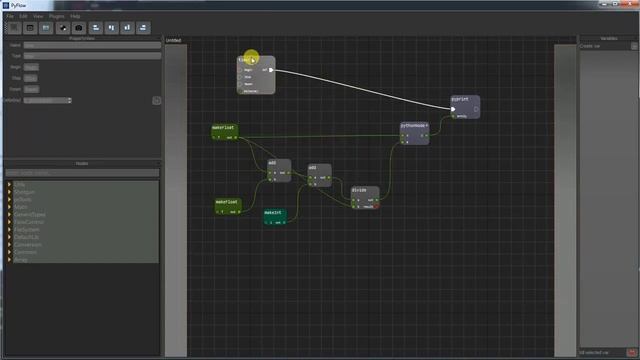The height and width of the screenshot is (360, 640).
Task: Expand the FlowControl category
Action: click(x=9, y=222)
